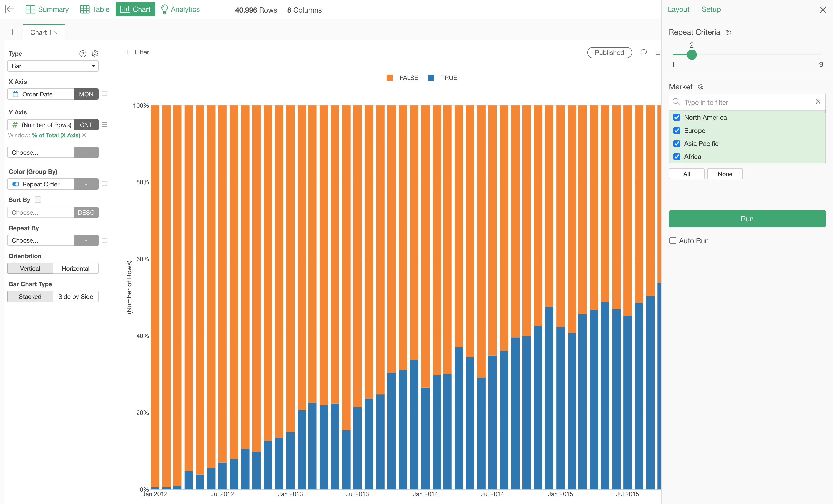Enable the Auto Run checkbox

[673, 241]
